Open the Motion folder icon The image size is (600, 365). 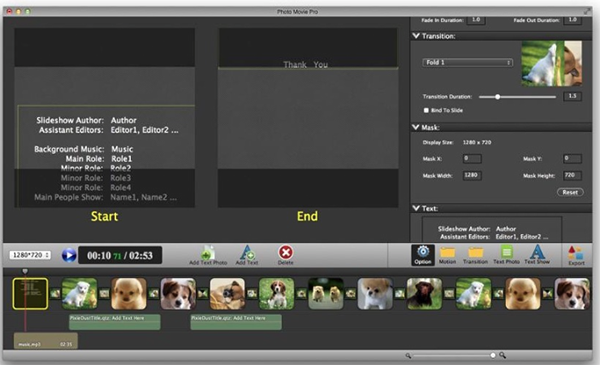pyautogui.click(x=447, y=253)
